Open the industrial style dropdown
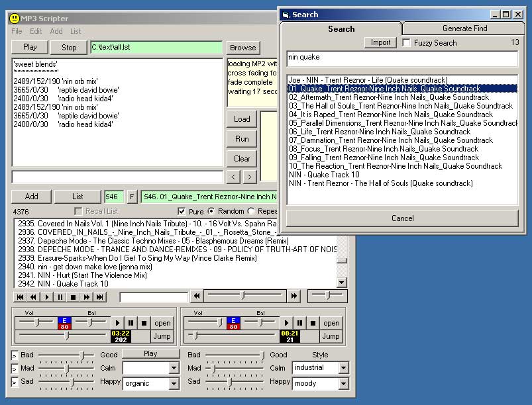Viewport: 532px width, 405px height. 343,368
